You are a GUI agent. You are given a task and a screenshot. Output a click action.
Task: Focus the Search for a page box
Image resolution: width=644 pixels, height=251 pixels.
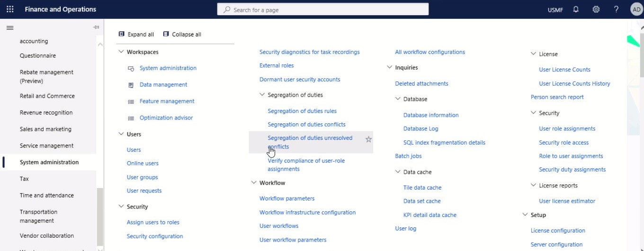click(323, 9)
